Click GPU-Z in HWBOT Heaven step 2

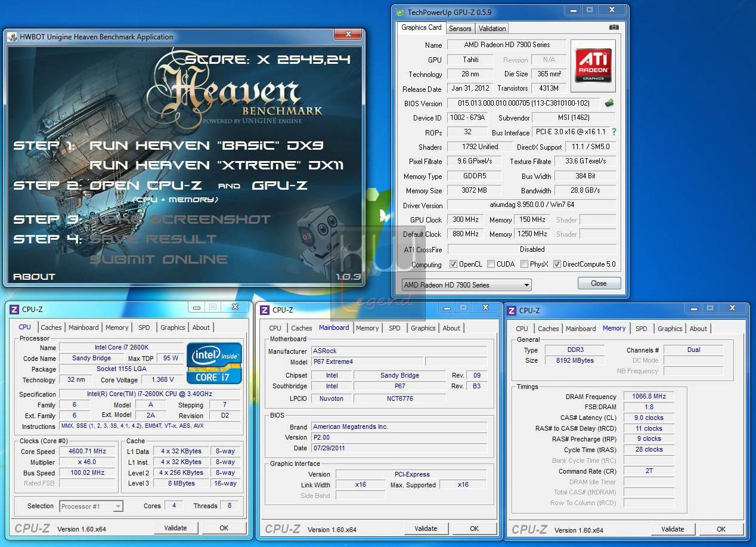click(x=280, y=186)
